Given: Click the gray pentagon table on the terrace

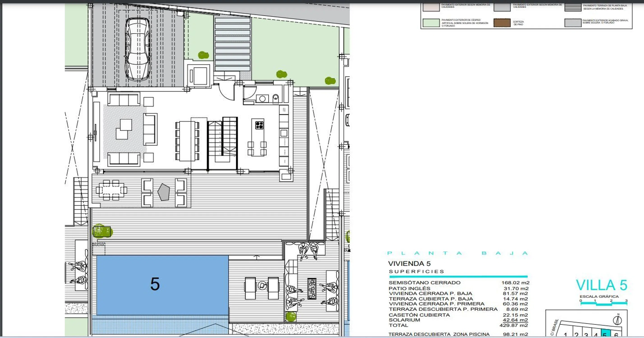Looking at the screenshot, I should (x=164, y=192).
